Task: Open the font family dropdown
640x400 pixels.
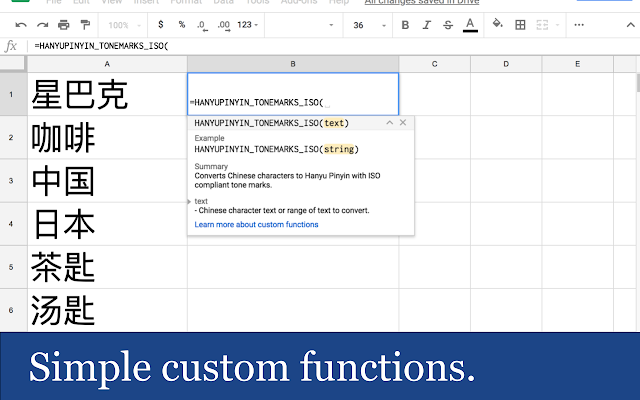Action: [x=303, y=25]
